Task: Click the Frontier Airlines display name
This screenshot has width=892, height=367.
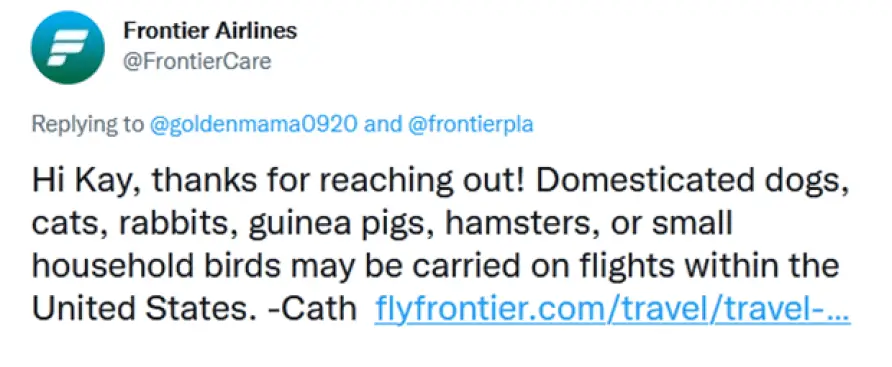Action: pos(210,31)
